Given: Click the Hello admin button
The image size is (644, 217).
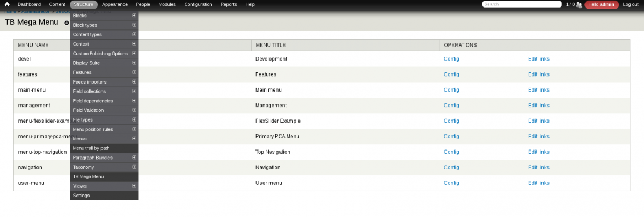Looking at the screenshot, I should tap(602, 4).
